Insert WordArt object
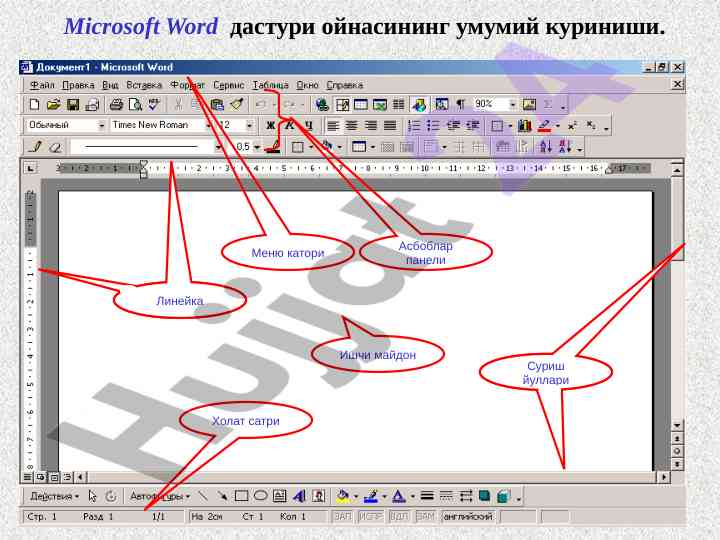720x540 pixels. (299, 496)
